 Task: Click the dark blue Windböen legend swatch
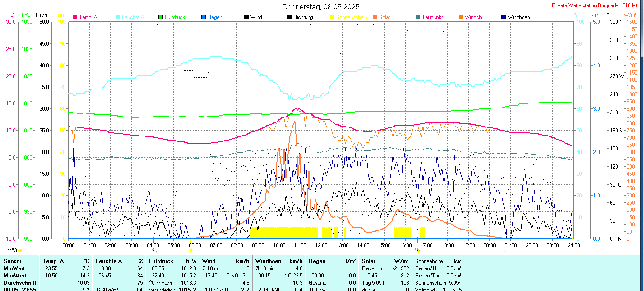click(504, 17)
